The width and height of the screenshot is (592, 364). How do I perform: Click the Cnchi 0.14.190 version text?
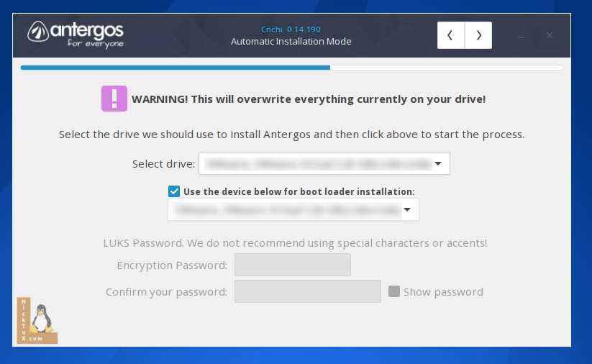coord(291,29)
